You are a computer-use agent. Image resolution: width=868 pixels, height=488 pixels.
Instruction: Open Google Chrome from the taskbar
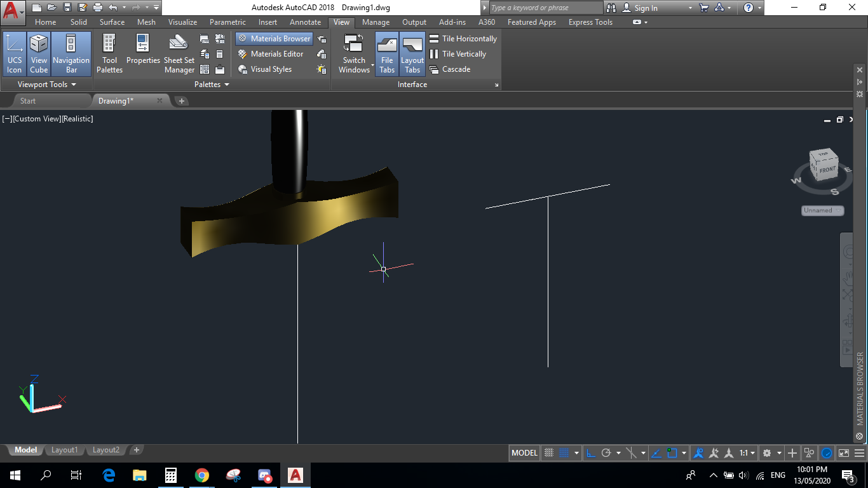click(202, 475)
